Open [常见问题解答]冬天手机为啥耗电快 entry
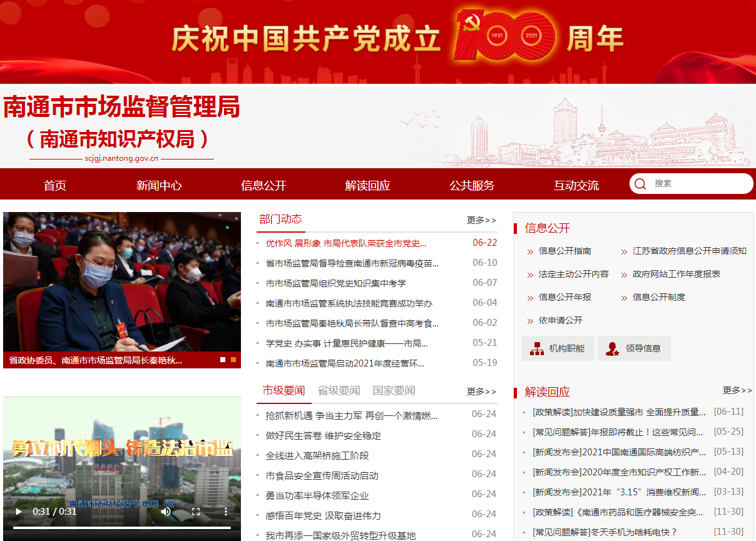 click(x=605, y=532)
